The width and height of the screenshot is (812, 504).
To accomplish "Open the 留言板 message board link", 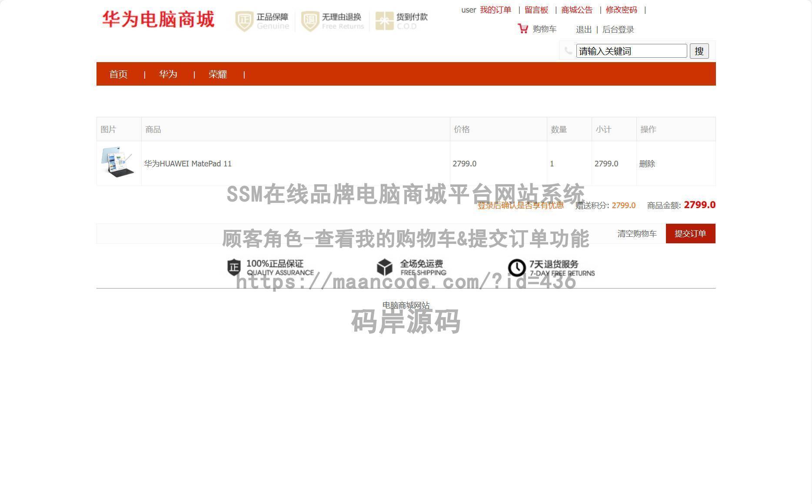I will (x=536, y=10).
